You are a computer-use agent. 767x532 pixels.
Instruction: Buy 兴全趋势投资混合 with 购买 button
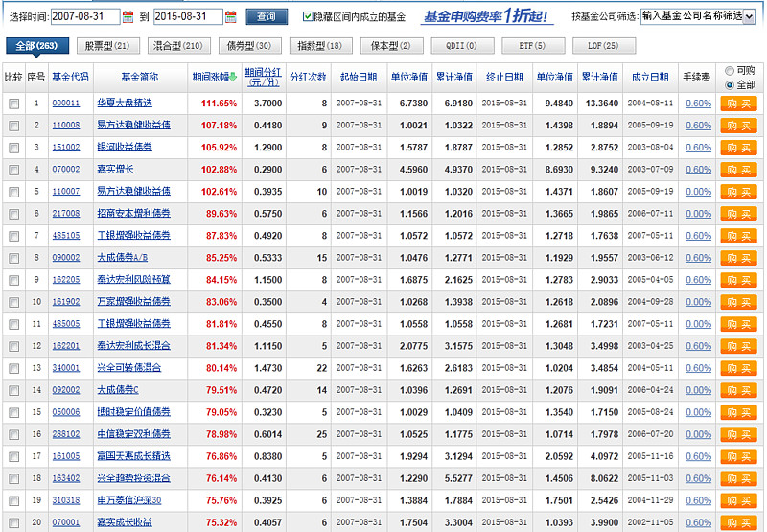point(738,478)
